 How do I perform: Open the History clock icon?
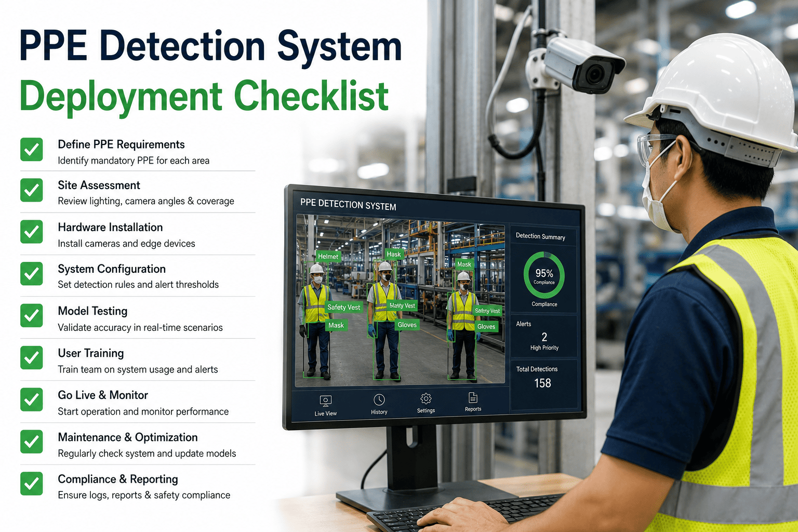[x=379, y=400]
